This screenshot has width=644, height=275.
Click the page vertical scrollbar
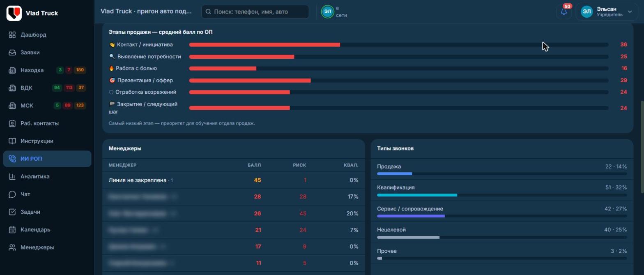[x=642, y=147]
